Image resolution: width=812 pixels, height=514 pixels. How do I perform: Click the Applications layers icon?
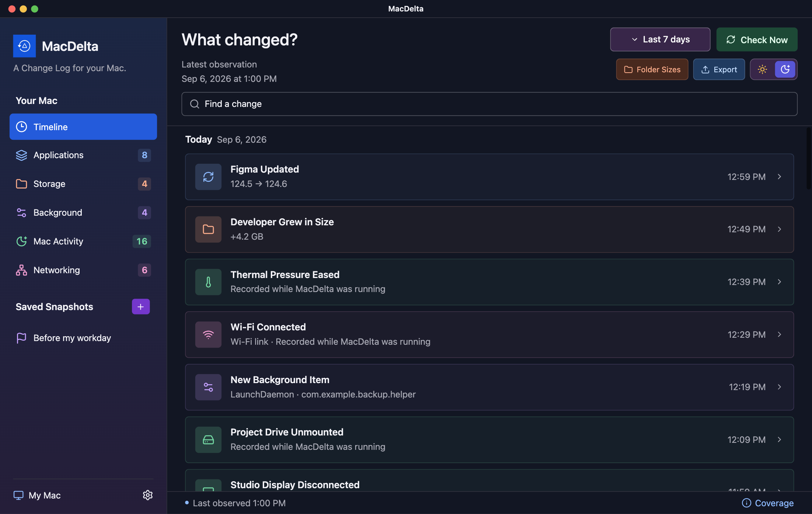21,155
